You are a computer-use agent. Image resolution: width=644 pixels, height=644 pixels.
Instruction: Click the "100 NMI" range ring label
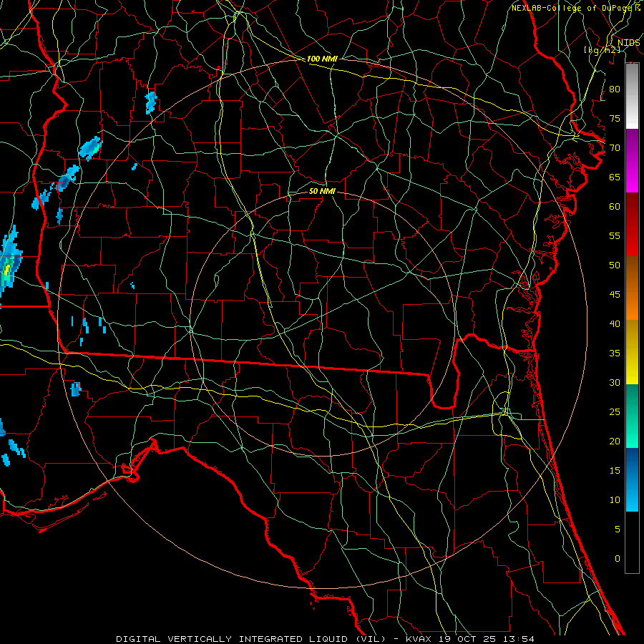[322, 59]
